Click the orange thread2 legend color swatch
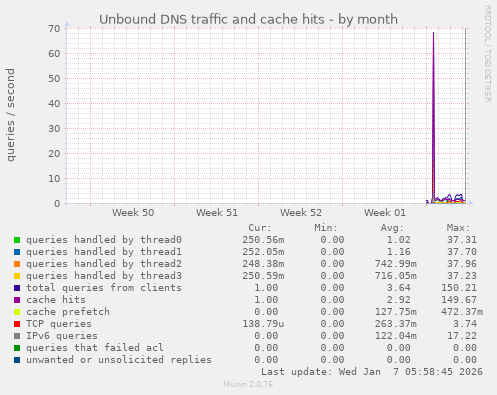This screenshot has width=497, height=395. coord(17,264)
